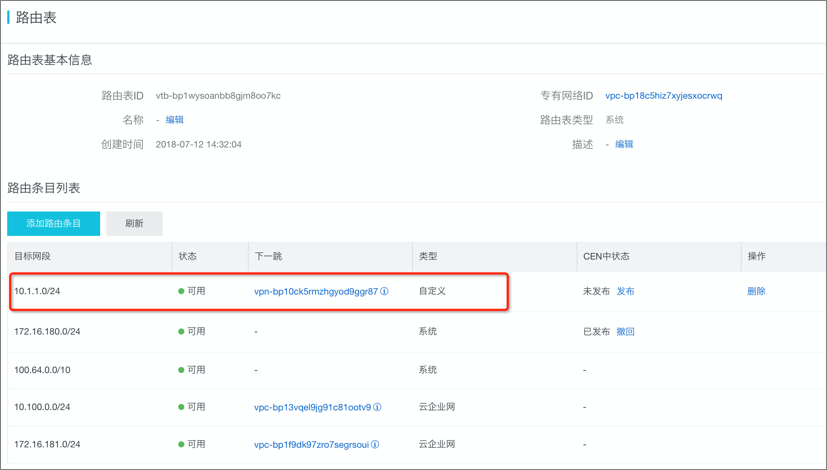The height and width of the screenshot is (470, 827).
Task: Click the 添加路由条目 button
Action: coord(53,224)
